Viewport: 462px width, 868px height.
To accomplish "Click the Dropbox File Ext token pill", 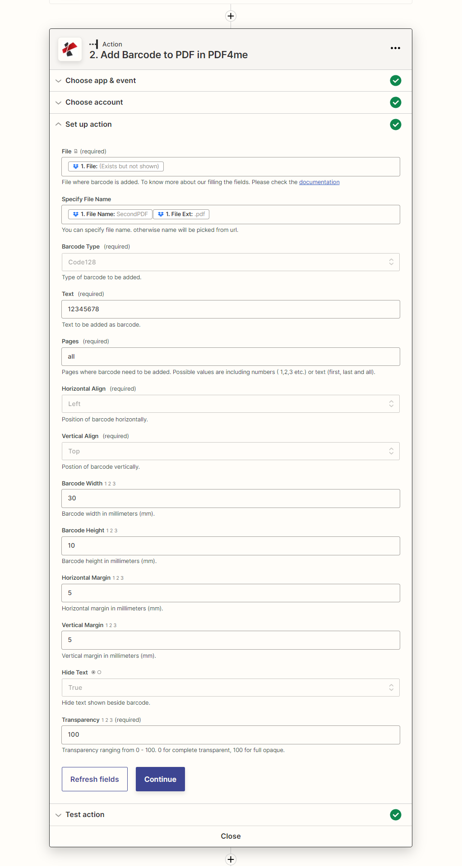I will [181, 214].
